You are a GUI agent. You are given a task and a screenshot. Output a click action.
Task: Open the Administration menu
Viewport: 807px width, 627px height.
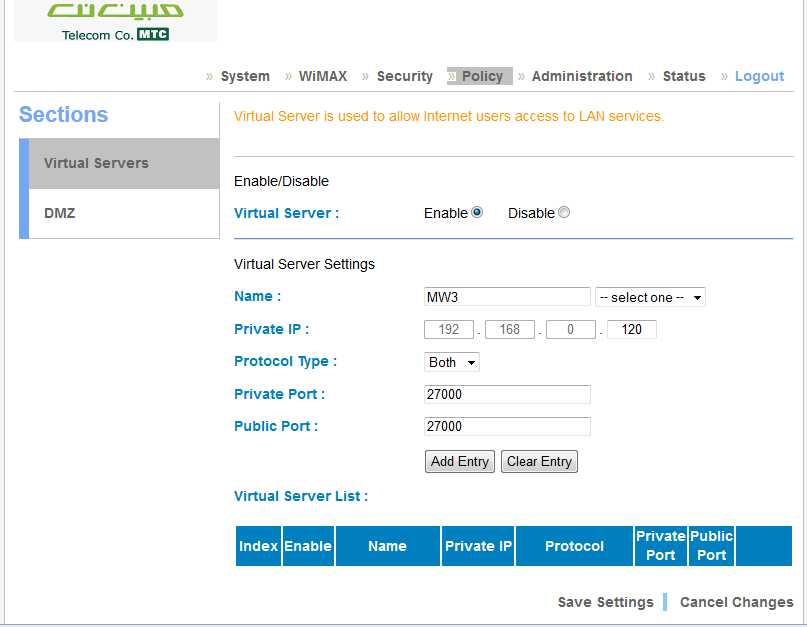point(582,76)
